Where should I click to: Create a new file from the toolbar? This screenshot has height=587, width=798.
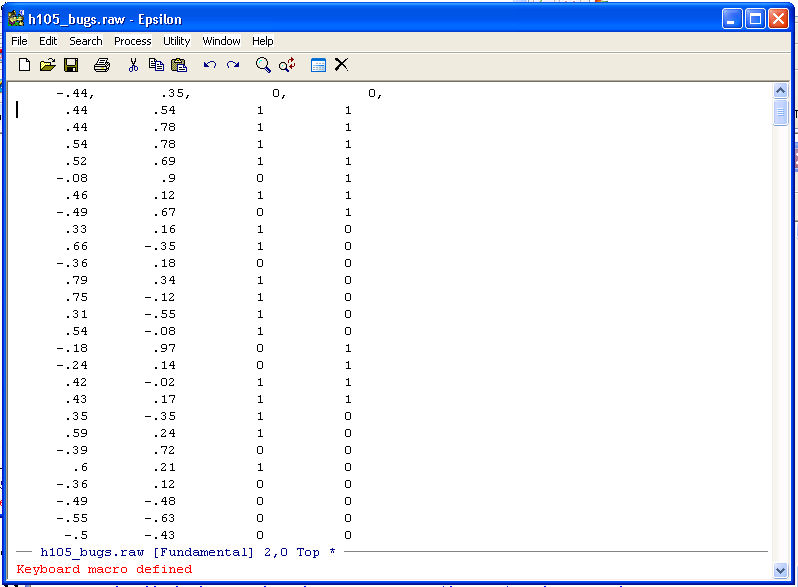(x=25, y=65)
